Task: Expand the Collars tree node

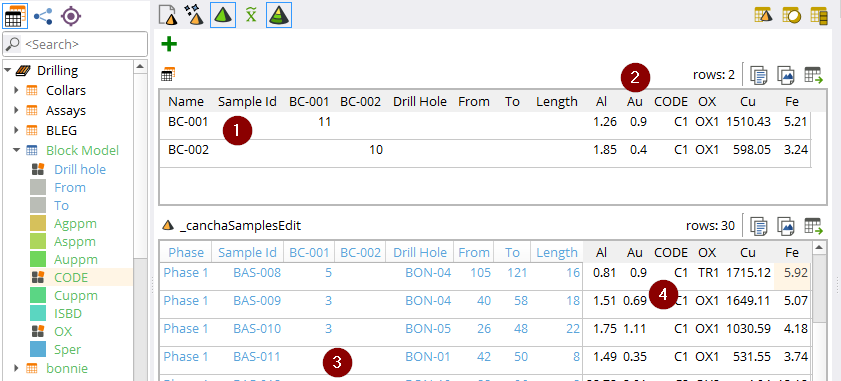Action: click(x=16, y=90)
